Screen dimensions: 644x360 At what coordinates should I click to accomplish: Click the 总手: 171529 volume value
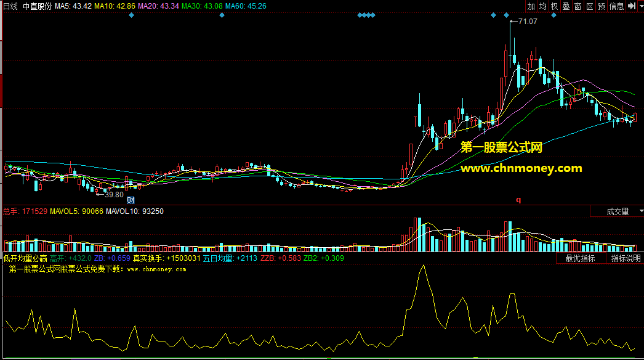tap(25, 211)
